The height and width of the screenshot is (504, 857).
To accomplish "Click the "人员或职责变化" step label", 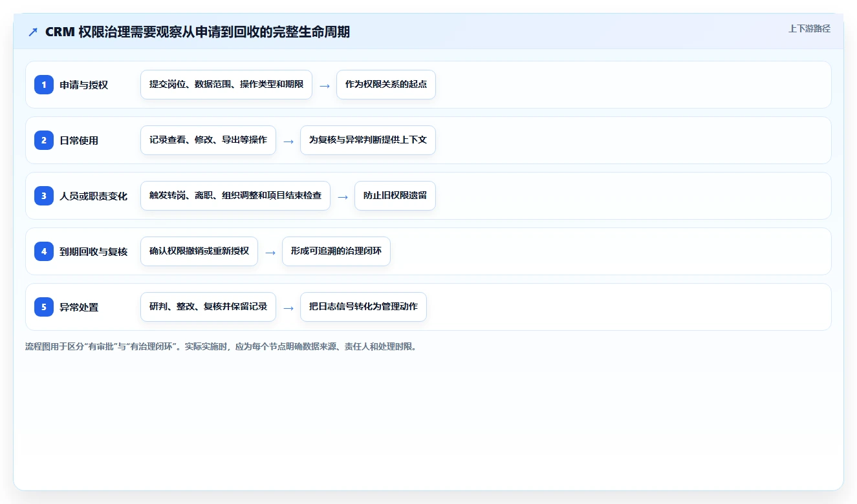I will coord(94,196).
